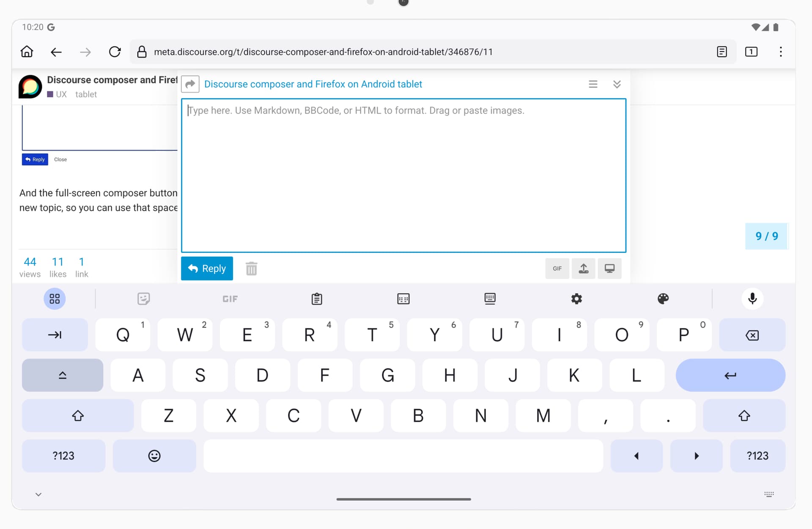The height and width of the screenshot is (529, 812).
Task: Click the UX category link
Action: [x=57, y=94]
